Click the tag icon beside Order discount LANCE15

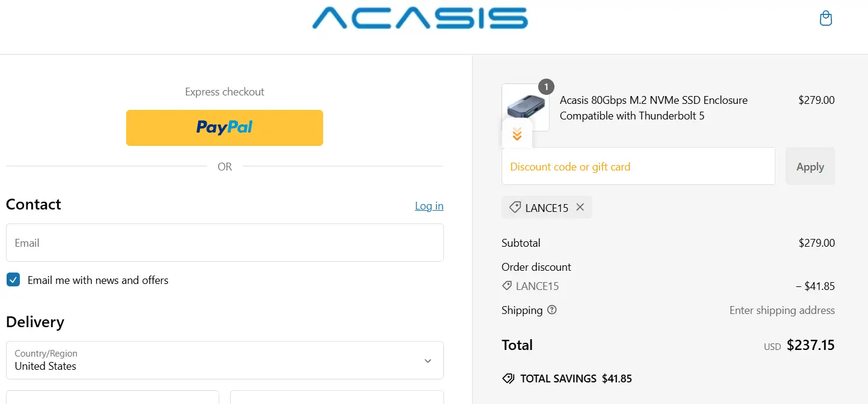507,286
